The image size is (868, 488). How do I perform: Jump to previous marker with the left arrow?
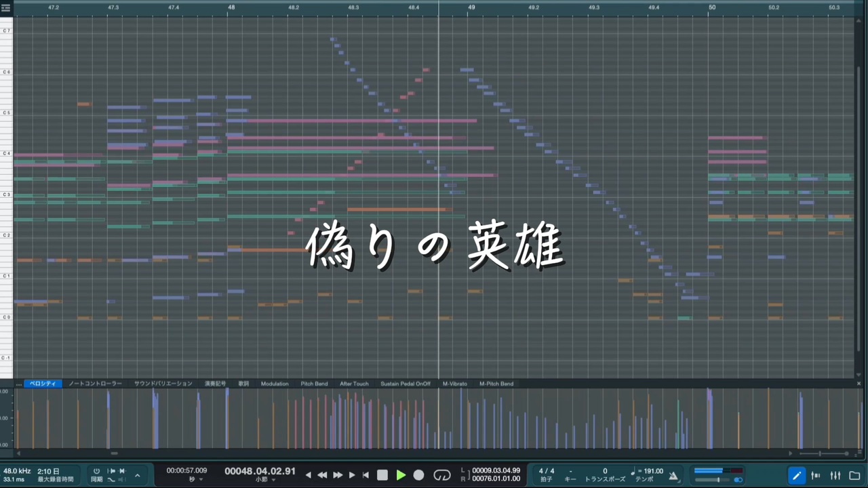coord(308,475)
